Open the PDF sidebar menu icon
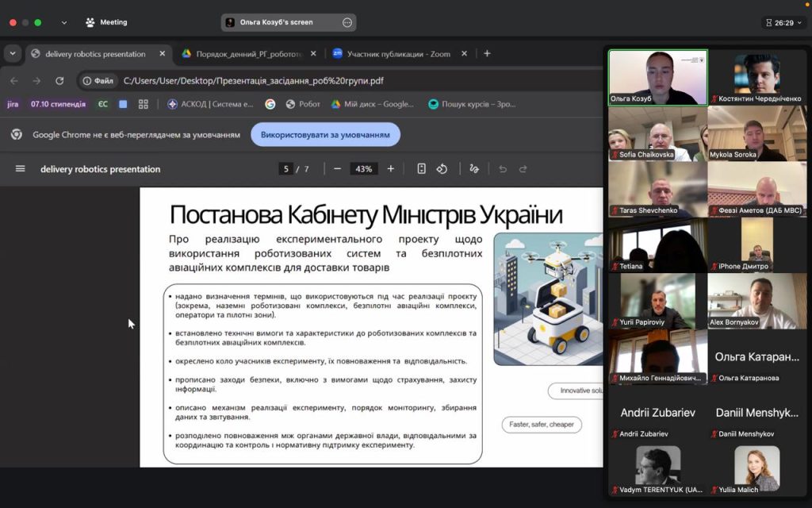The height and width of the screenshot is (508, 812). (x=21, y=169)
